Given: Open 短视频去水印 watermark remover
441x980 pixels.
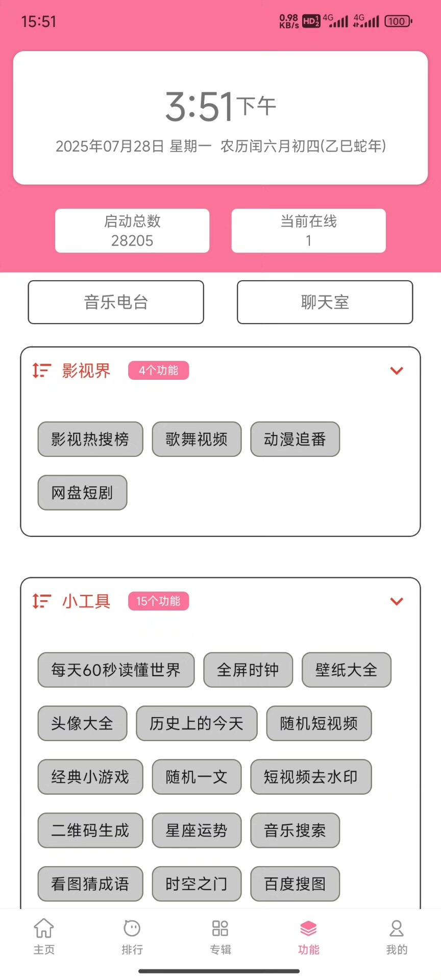Looking at the screenshot, I should point(311,777).
